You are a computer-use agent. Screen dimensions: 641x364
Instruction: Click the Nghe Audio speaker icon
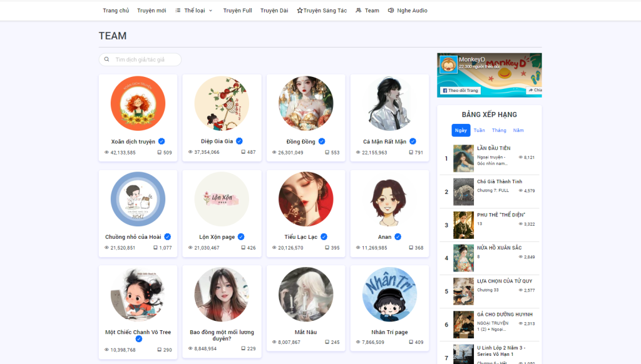pyautogui.click(x=391, y=11)
